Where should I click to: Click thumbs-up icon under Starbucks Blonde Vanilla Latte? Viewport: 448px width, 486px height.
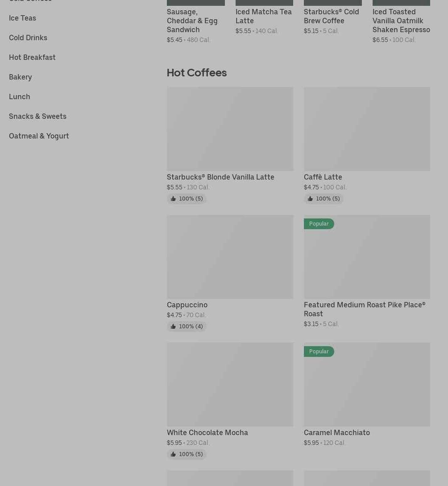[x=173, y=199]
